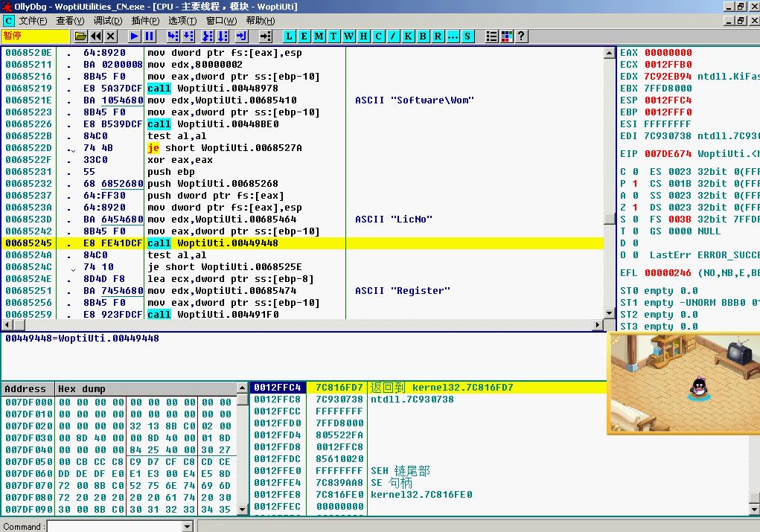Show Windows list via W button

pyautogui.click(x=348, y=36)
